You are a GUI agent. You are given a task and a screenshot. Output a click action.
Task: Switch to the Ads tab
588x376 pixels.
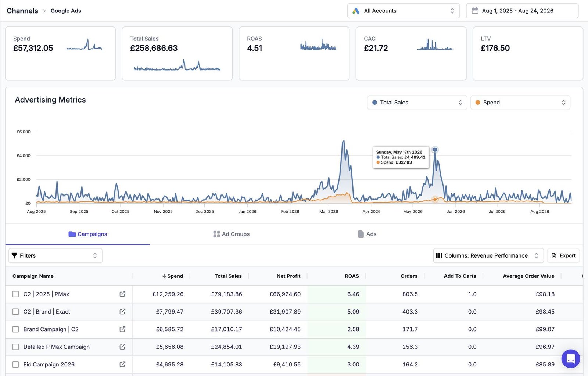(367, 234)
